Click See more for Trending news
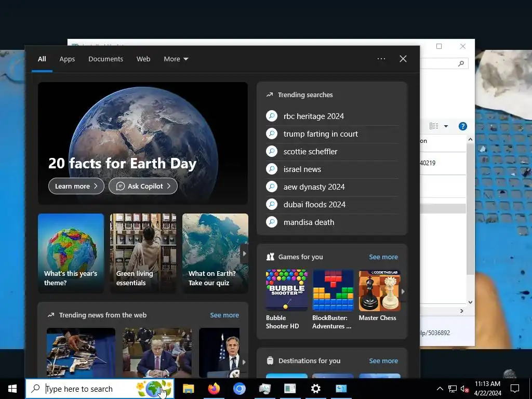The width and height of the screenshot is (532, 399). 224,315
